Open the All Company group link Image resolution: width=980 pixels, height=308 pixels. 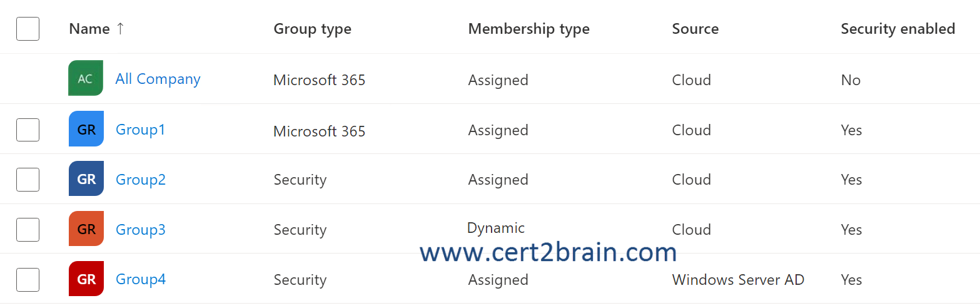pos(158,79)
